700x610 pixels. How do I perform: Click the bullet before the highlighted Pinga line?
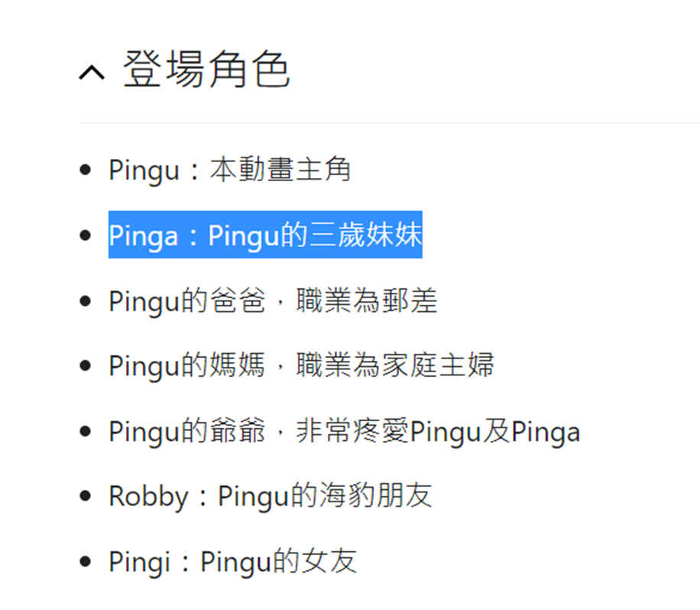pos(86,235)
